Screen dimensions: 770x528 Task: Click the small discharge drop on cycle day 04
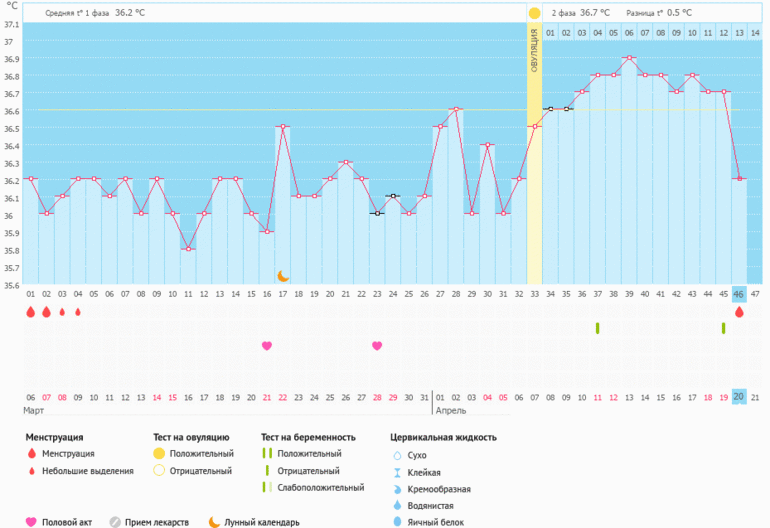point(78,312)
